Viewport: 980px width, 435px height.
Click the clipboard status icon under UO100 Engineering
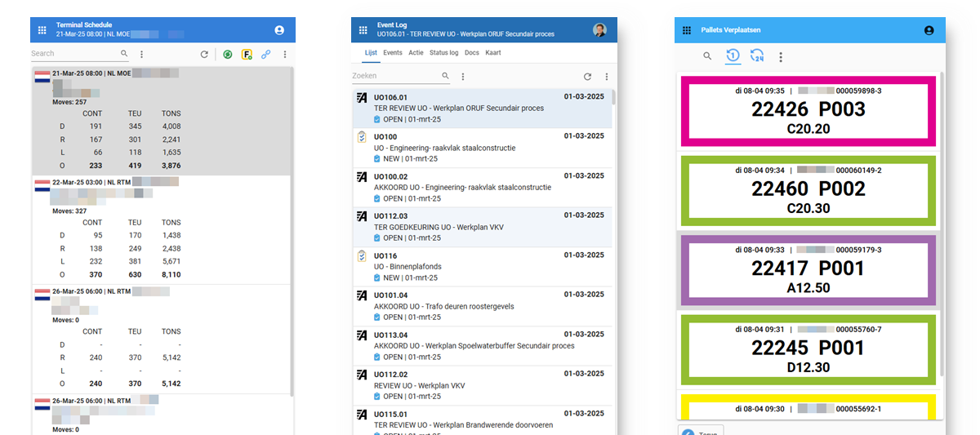(377, 159)
